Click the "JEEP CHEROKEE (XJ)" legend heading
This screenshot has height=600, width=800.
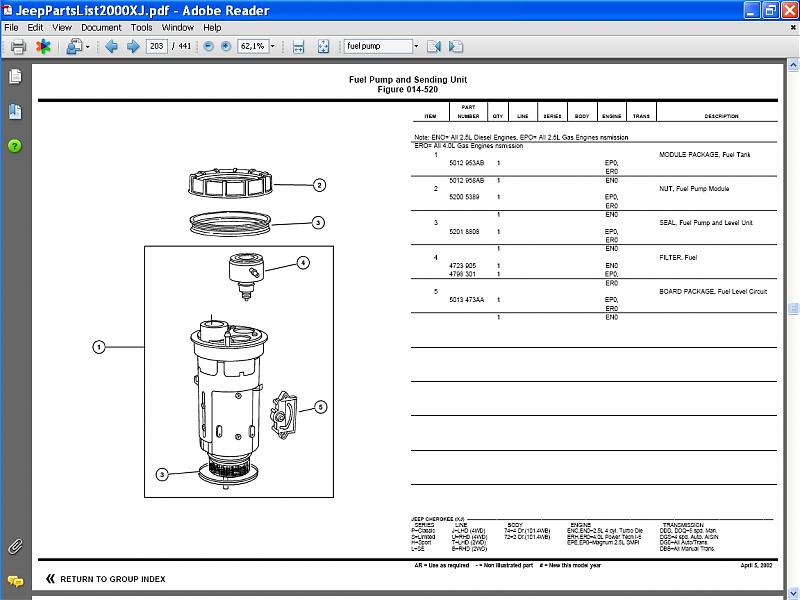438,519
